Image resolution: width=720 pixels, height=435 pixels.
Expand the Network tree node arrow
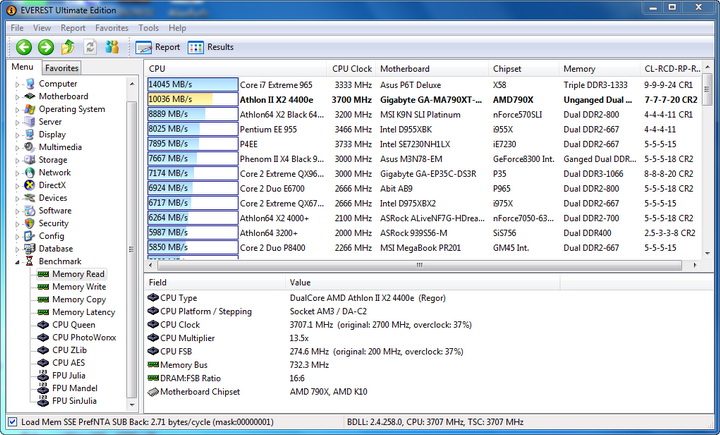[x=17, y=173]
